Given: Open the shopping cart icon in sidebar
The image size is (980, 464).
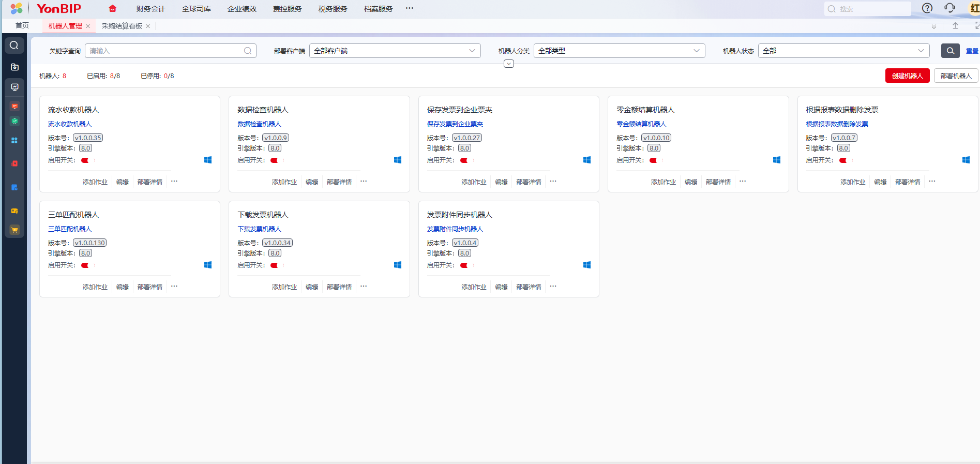Looking at the screenshot, I should click(x=14, y=230).
